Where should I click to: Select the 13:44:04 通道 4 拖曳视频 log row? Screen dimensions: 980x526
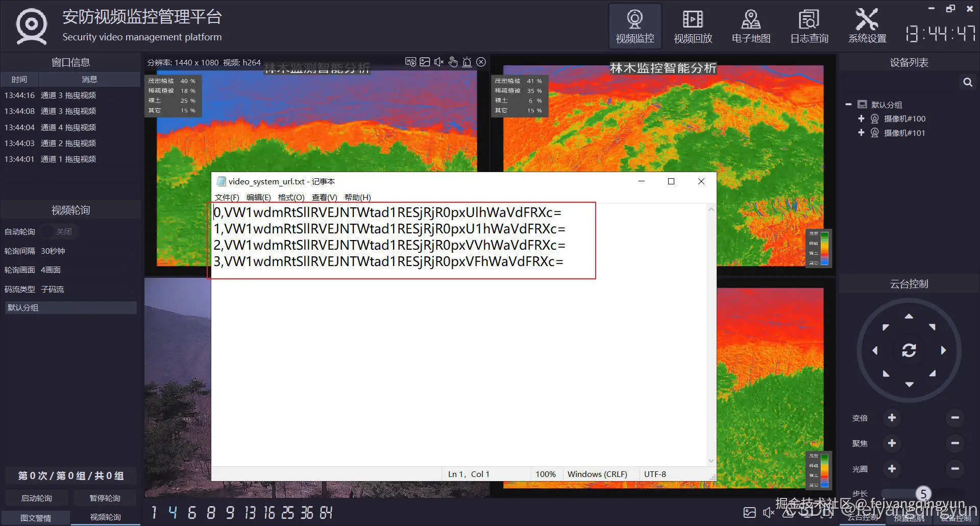point(70,127)
